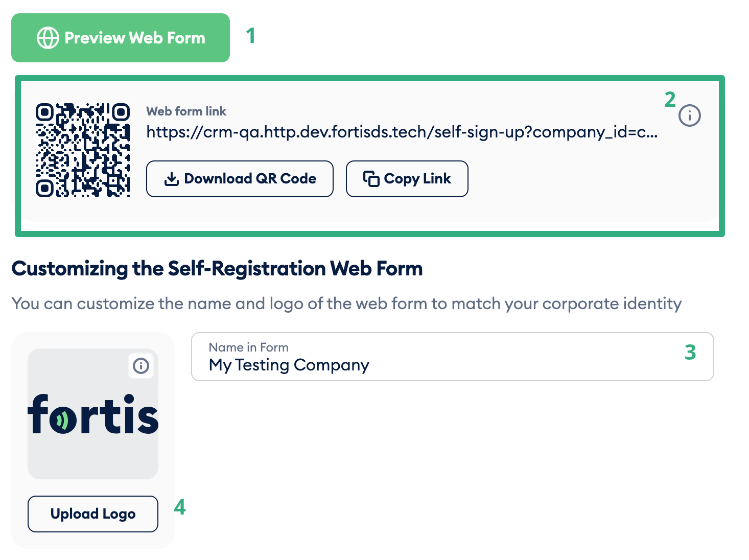Open the self-sign-up web form URL
The height and width of the screenshot is (560, 749).
coord(402,132)
